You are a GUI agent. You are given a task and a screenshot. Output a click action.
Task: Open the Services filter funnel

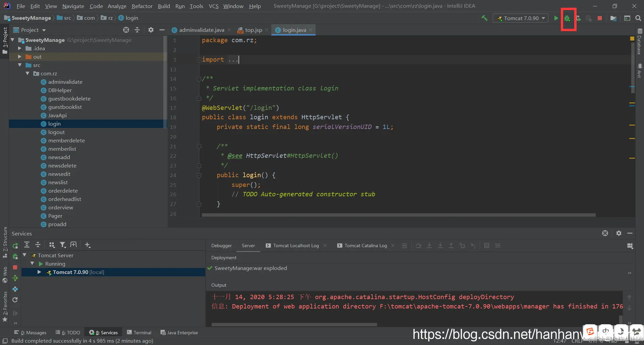click(63, 245)
